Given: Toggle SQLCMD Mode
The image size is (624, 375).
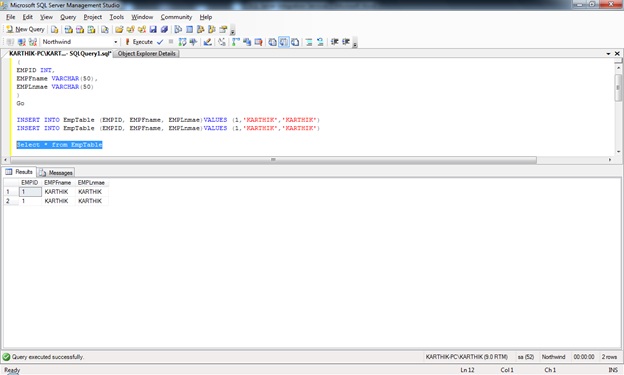Looking at the screenshot, I should 258,42.
